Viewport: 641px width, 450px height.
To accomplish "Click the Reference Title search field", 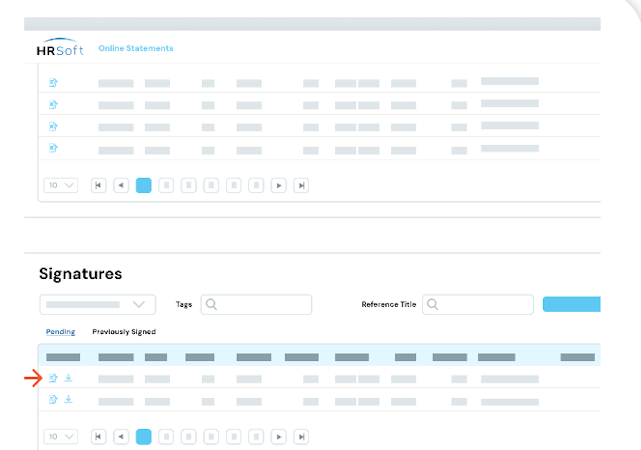I will pyautogui.click(x=478, y=304).
